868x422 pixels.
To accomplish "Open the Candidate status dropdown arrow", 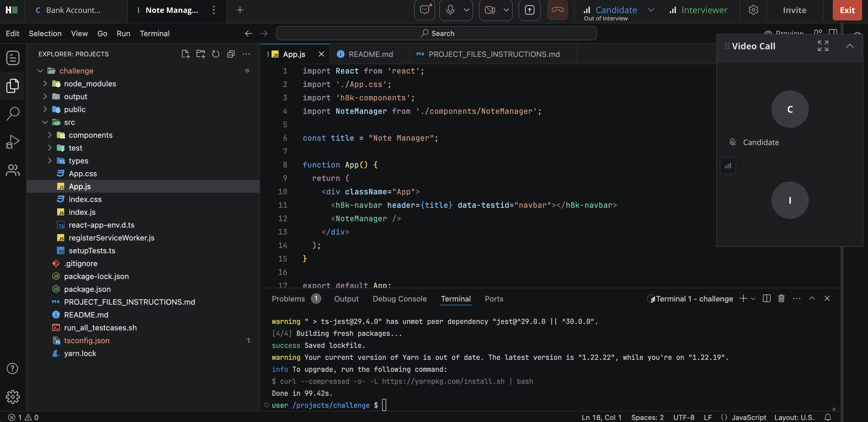I will pos(651,10).
